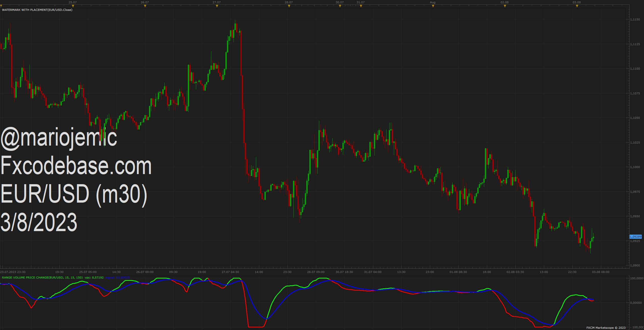The width and height of the screenshot is (644, 330).
Task: Click the 1,1050 price axis label
Action: [635, 118]
